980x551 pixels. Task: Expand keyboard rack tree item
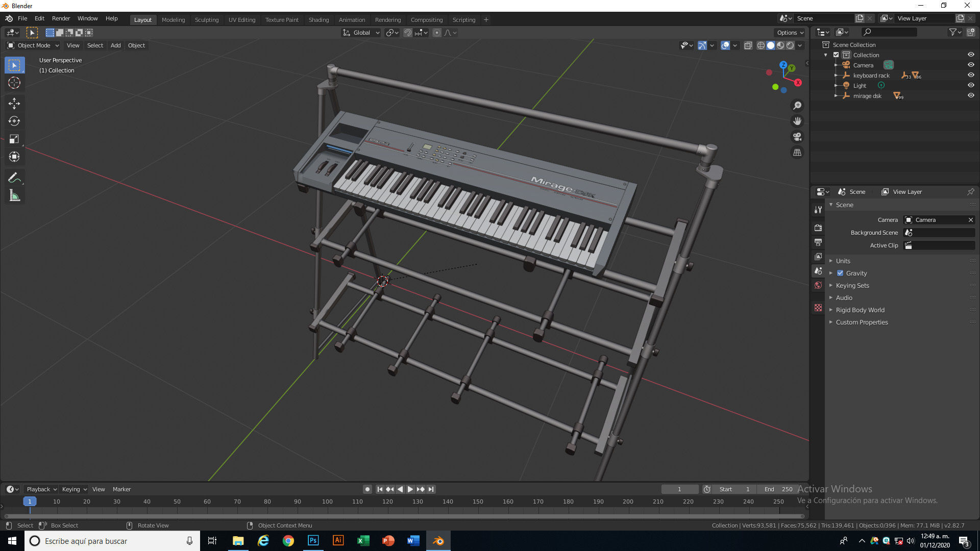point(836,76)
